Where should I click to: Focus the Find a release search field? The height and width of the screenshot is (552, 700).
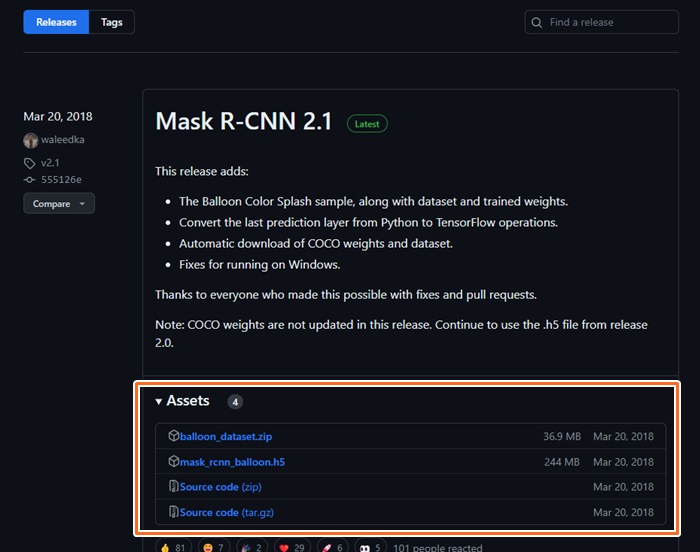[x=601, y=22]
